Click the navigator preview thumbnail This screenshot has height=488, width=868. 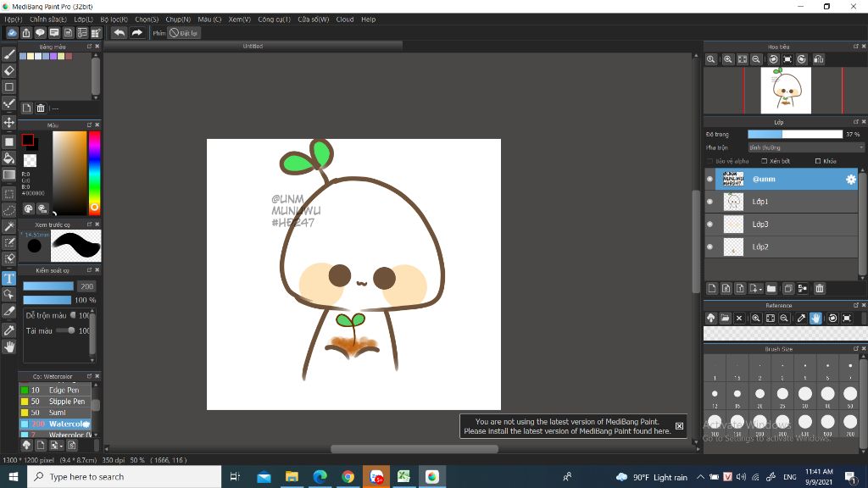point(786,91)
